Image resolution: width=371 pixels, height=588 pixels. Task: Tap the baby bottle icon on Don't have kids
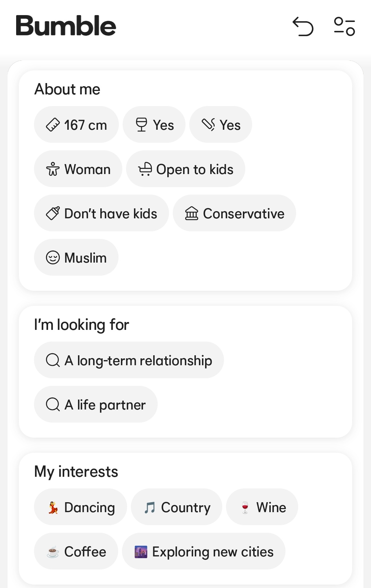[53, 213]
